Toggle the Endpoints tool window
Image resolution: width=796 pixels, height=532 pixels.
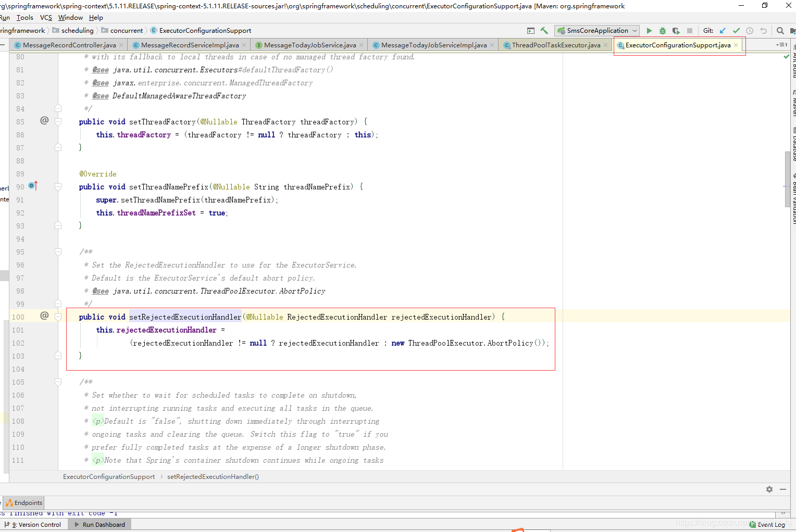tap(23, 502)
